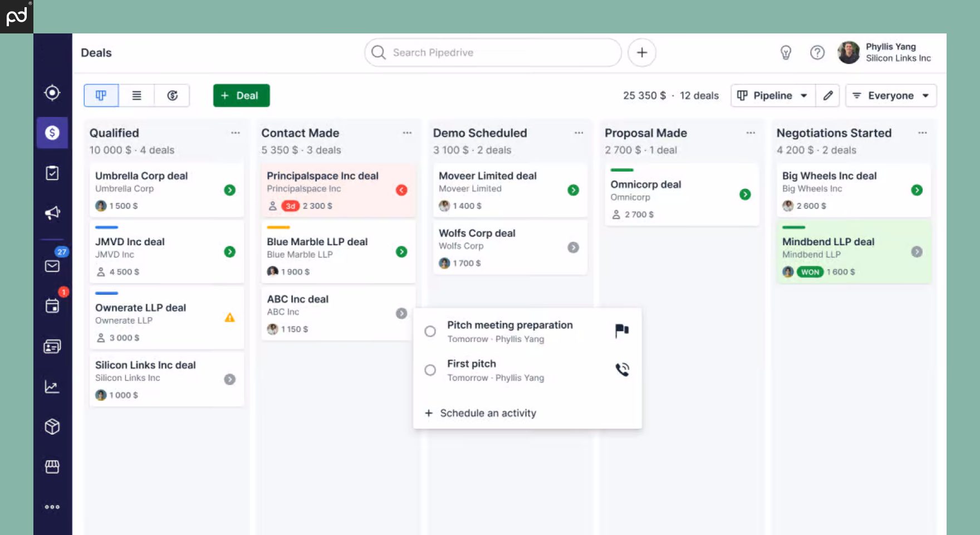Open the Deals dollar icon in sidebar
This screenshot has height=535, width=980.
pos(52,133)
